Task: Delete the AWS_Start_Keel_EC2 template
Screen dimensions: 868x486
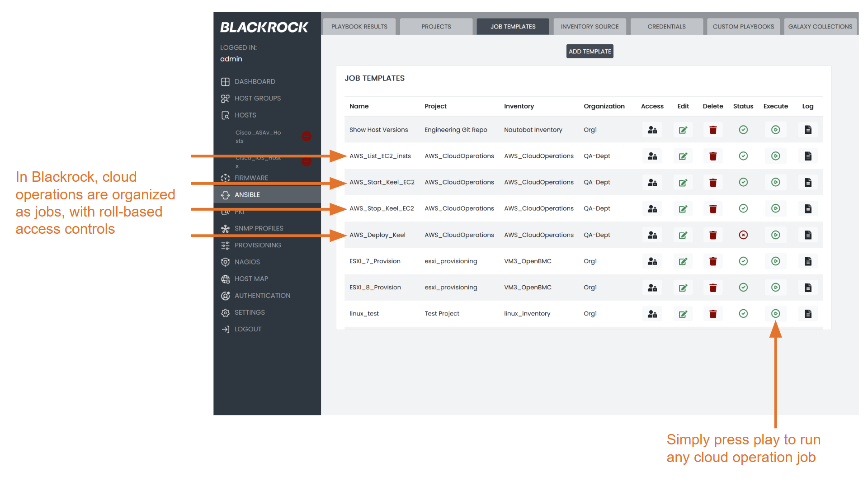Action: [x=713, y=182]
